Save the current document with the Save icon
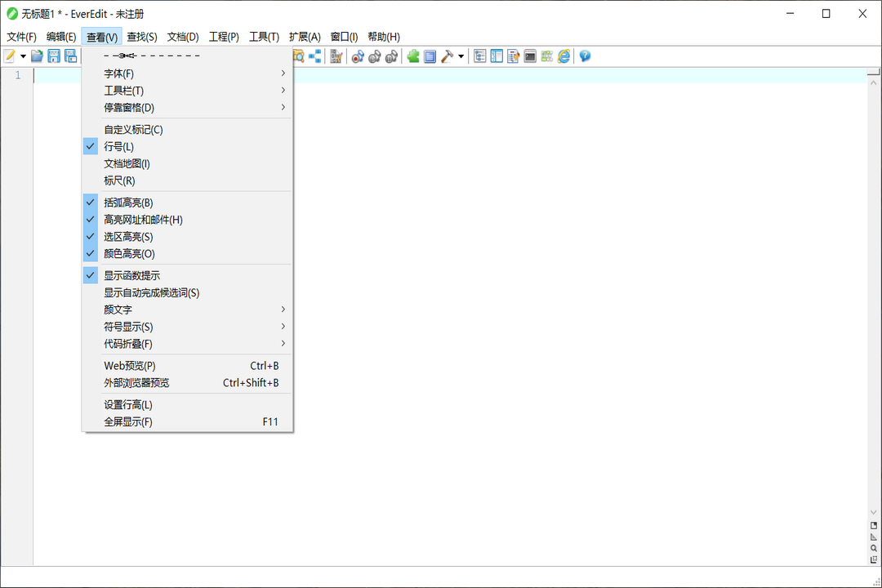 [x=53, y=56]
